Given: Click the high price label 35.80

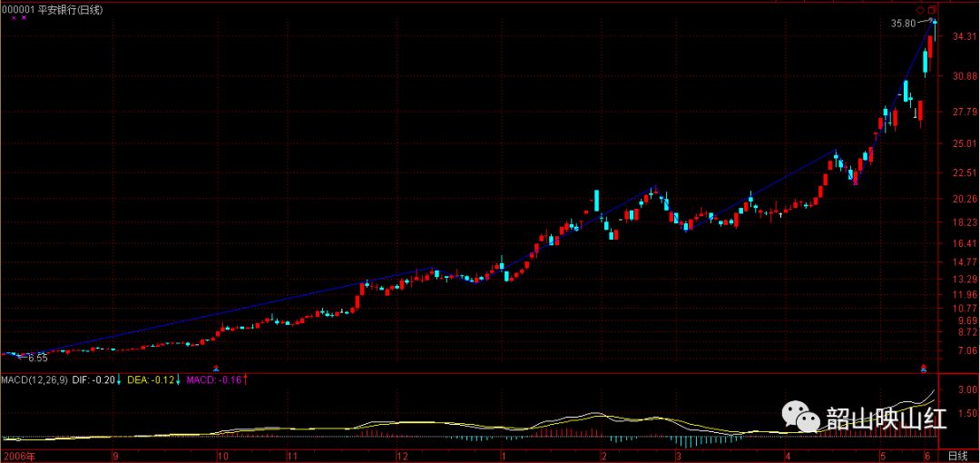Looking at the screenshot, I should point(905,24).
